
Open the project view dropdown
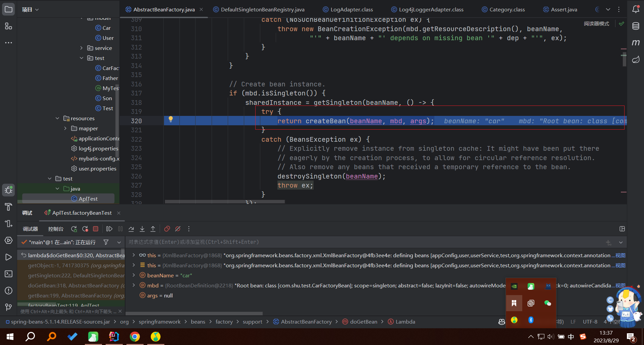point(30,9)
